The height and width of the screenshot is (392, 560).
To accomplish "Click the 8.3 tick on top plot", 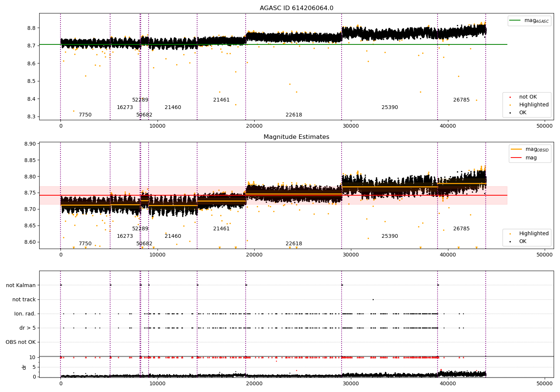I will pos(31,117).
